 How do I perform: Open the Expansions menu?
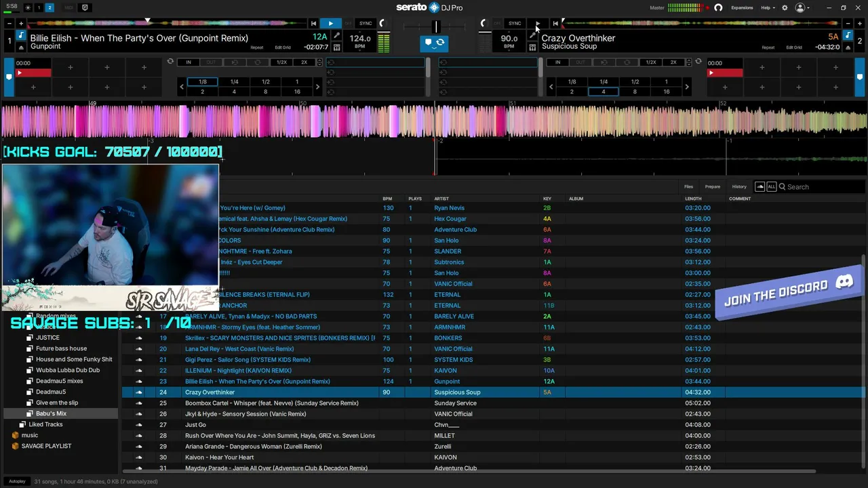tap(742, 7)
